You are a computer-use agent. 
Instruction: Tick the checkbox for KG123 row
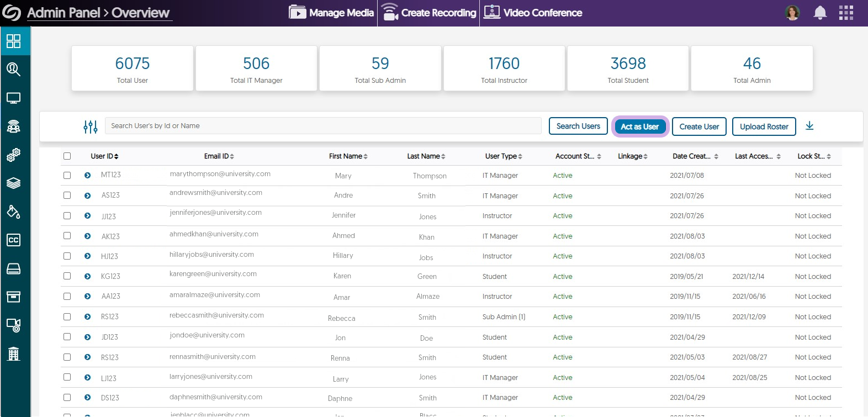67,276
